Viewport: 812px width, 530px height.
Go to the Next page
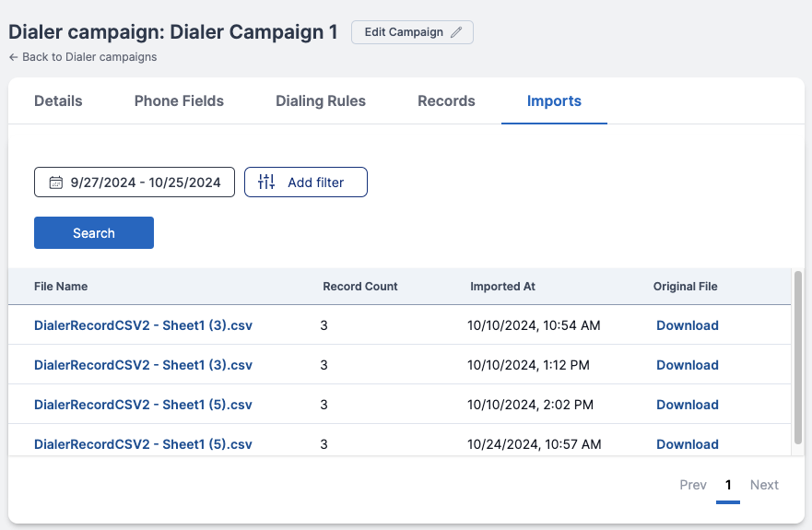[764, 485]
